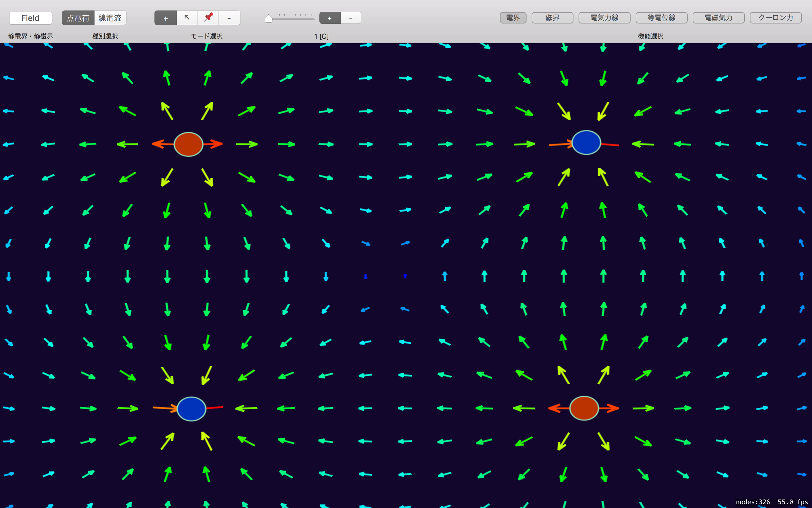Set negative charge sign with - button
Screen dimensions: 812x508
click(350, 18)
